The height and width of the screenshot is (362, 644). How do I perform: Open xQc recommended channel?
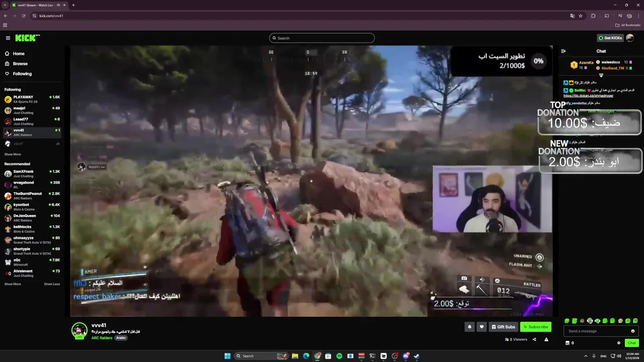32,262
